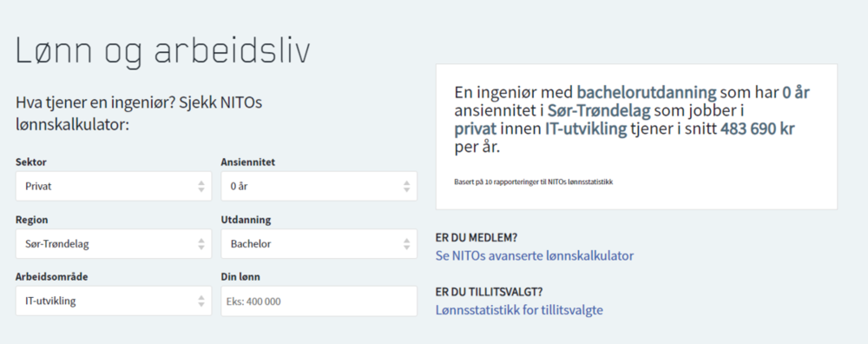Open the Utdanning dropdown showing Bachelor
Screen dimensions: 868x344
(319, 244)
